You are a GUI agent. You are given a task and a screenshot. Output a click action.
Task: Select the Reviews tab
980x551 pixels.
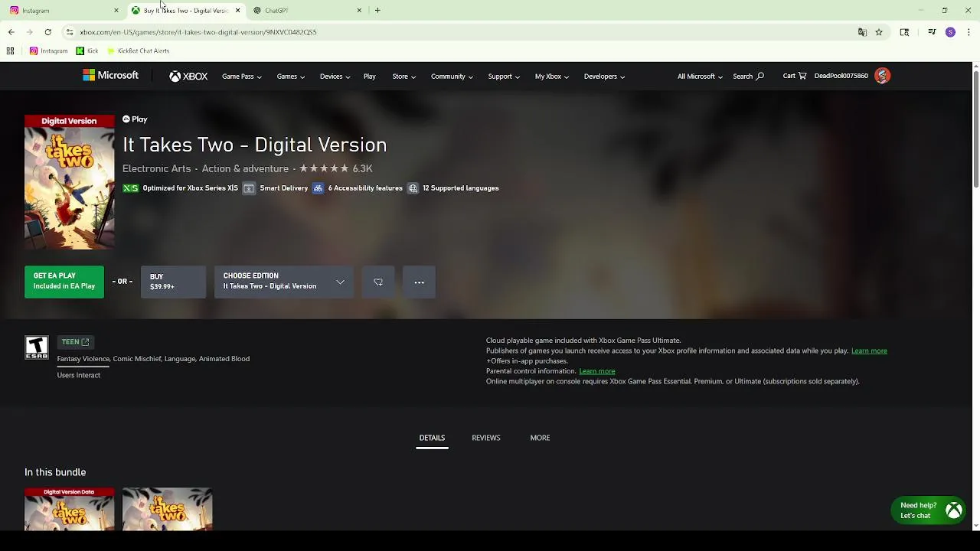(486, 438)
